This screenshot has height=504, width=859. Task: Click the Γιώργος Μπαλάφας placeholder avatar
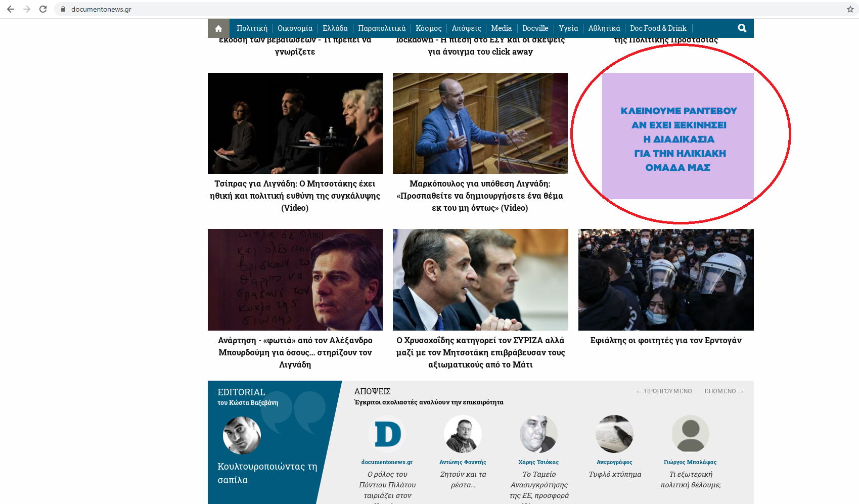click(x=690, y=434)
